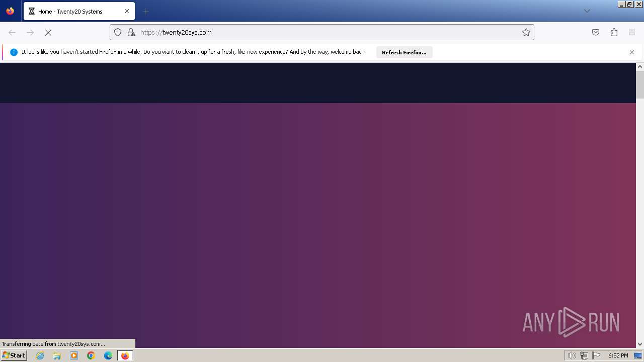Viewport: 644px width, 362px height.
Task: Bookmark this page with the star
Action: pos(526,32)
